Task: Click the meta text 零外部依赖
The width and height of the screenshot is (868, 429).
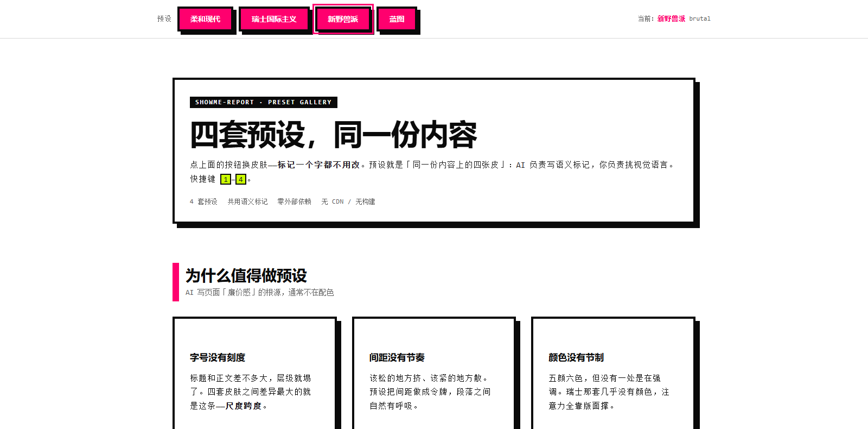Action: [x=294, y=201]
